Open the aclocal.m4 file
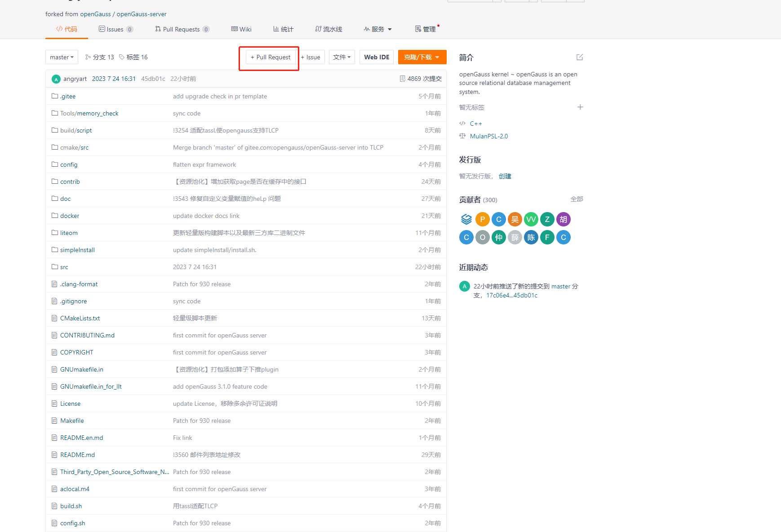Image resolution: width=781 pixels, height=532 pixels. 75,489
